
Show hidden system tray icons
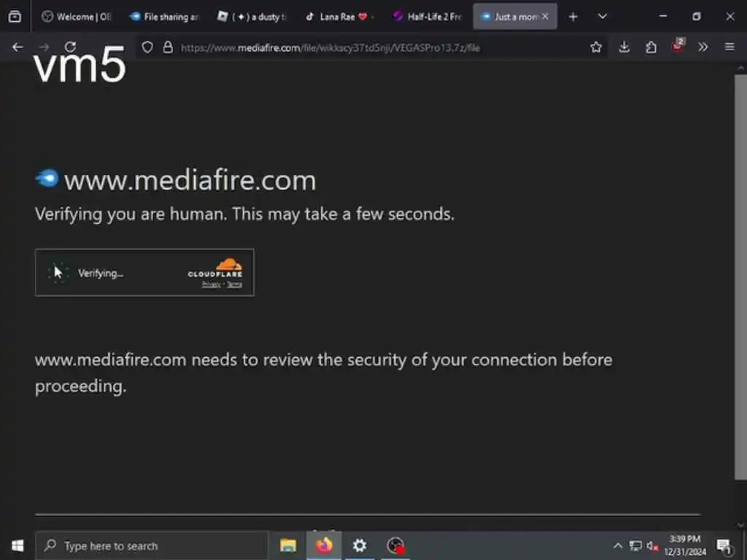tap(617, 545)
